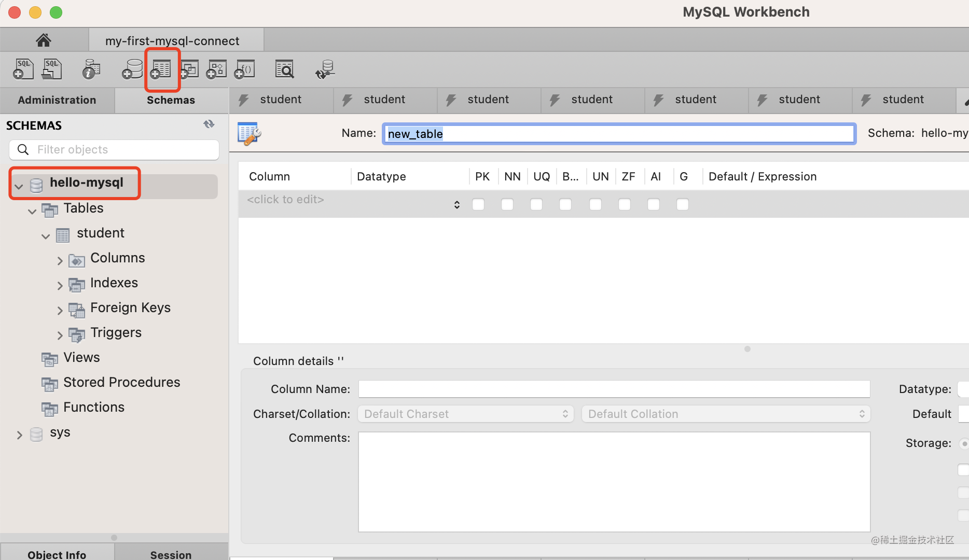Click the 'Column' header in the grid
The width and height of the screenshot is (969, 560).
[x=269, y=176]
